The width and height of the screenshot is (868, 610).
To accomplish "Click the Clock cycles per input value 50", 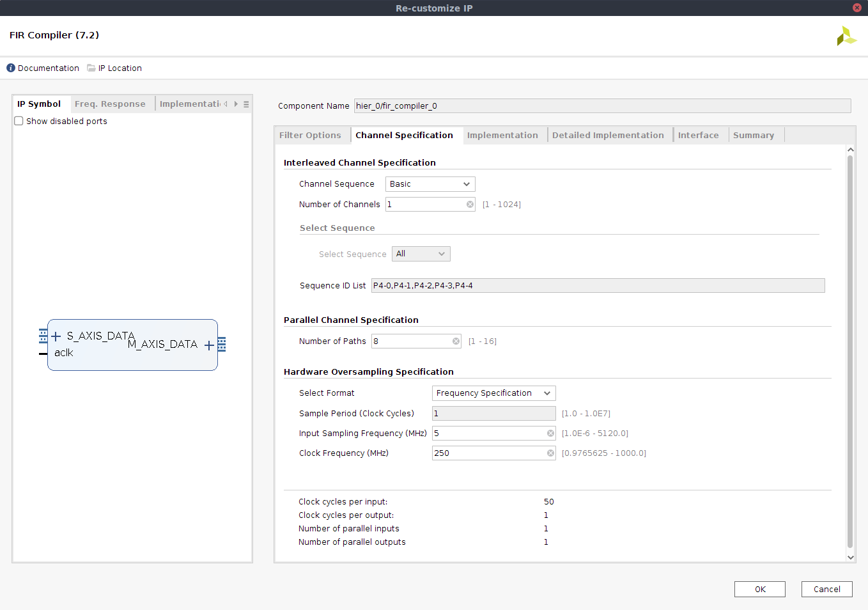I will click(549, 502).
